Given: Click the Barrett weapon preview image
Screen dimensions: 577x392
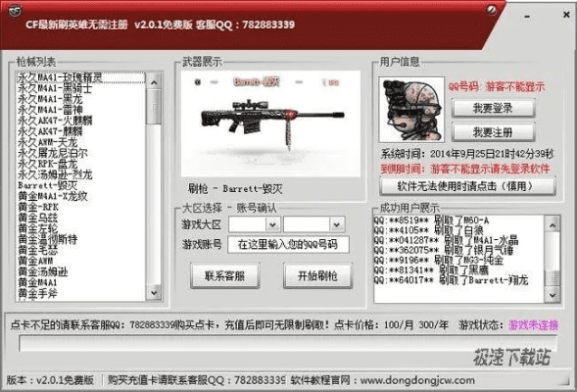Looking at the screenshot, I should point(270,123).
